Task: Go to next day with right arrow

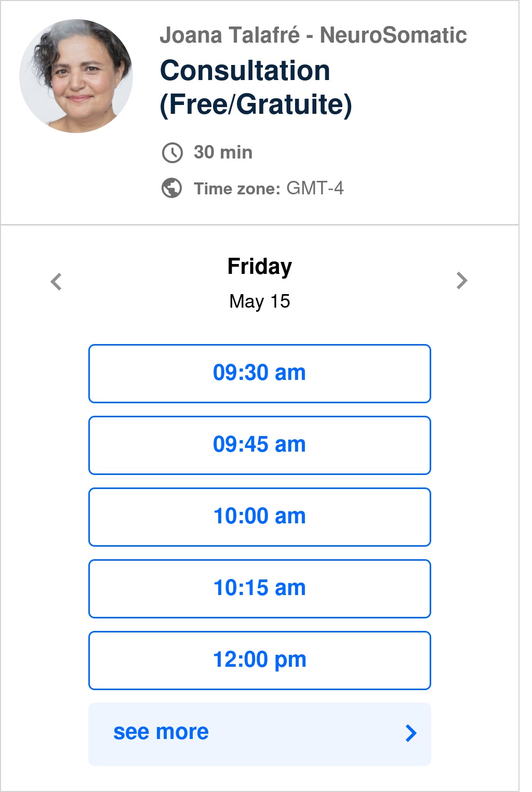Action: pos(462,281)
